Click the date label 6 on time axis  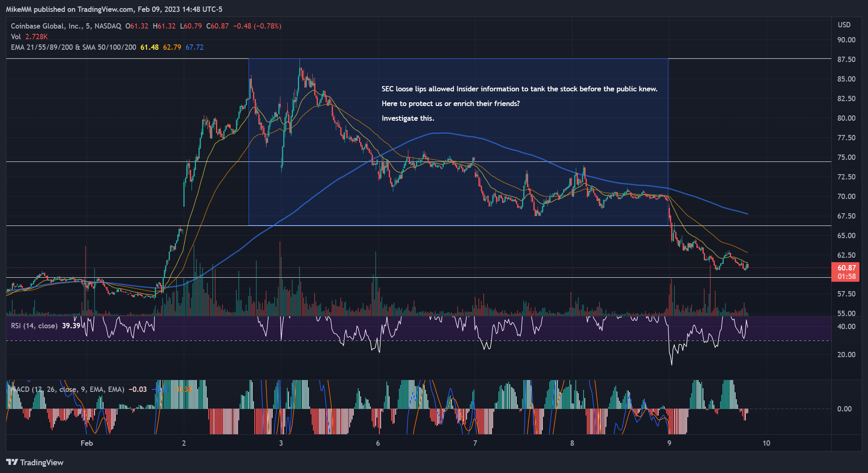[x=378, y=443]
